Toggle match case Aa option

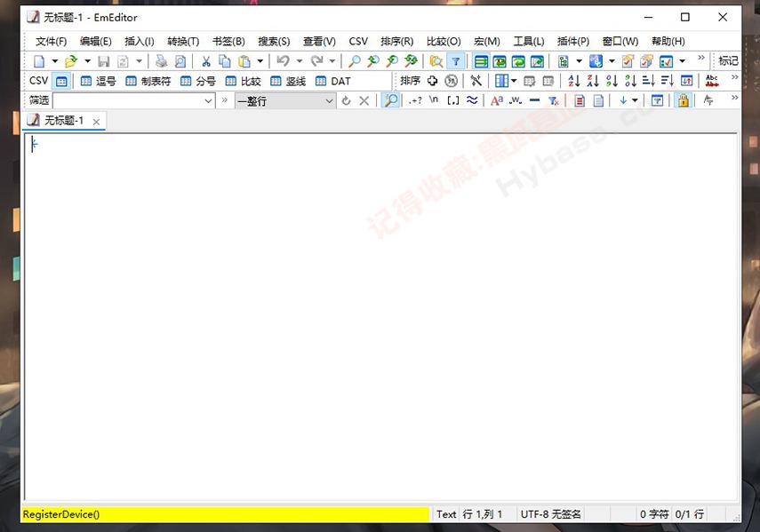pos(496,100)
